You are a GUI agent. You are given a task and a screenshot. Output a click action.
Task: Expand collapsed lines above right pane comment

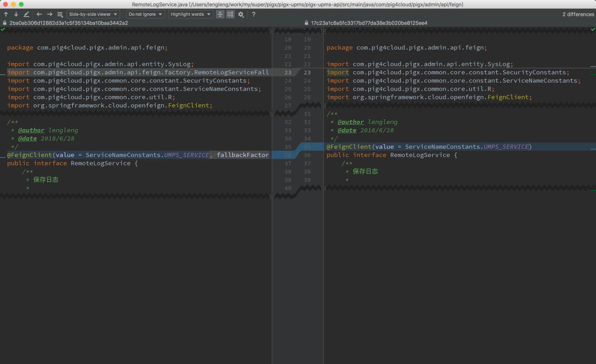[323, 106]
